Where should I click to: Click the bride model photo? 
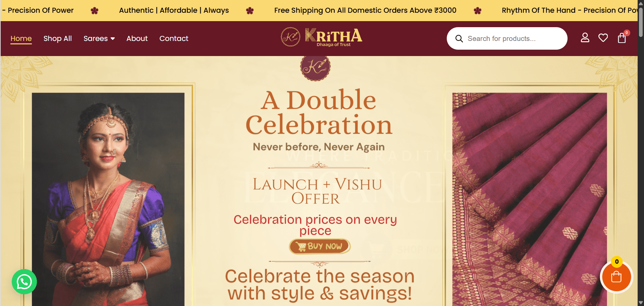pyautogui.click(x=108, y=198)
